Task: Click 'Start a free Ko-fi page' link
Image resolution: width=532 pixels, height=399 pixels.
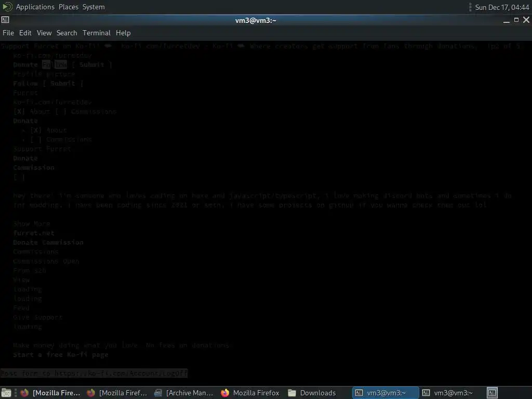Action: 61,354
